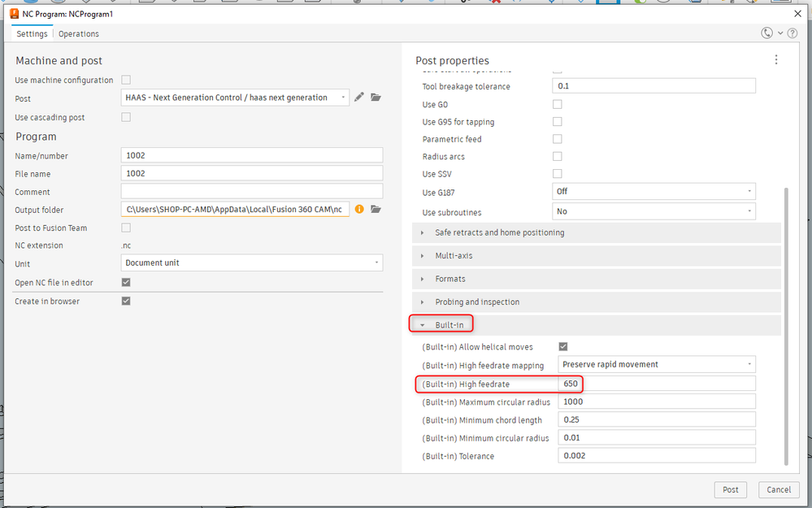Viewport: 812px width, 508px height.
Task: Open the Post selection dropdown
Action: tap(235, 98)
